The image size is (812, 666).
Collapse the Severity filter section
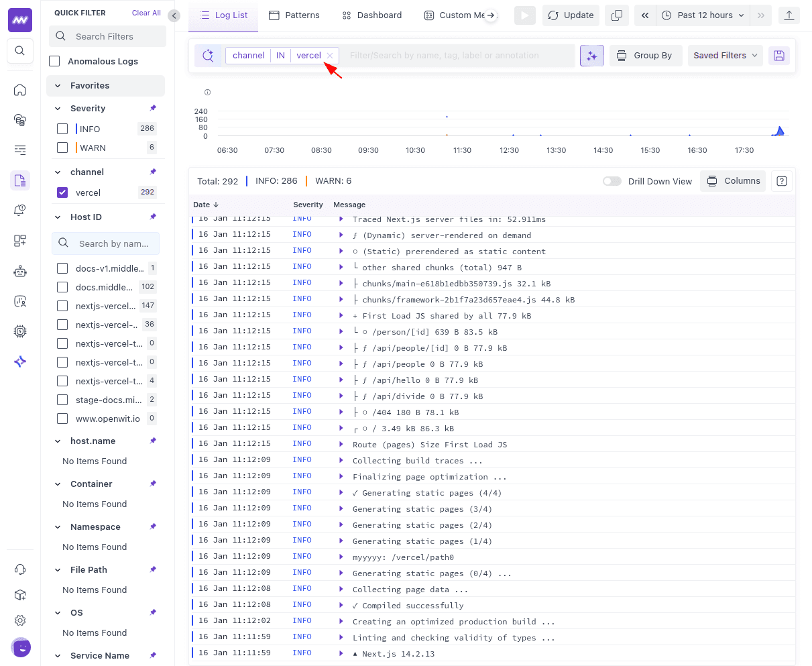pos(57,108)
